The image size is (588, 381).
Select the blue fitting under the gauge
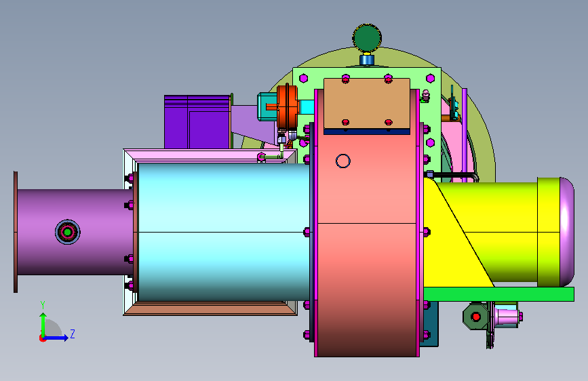click(367, 60)
